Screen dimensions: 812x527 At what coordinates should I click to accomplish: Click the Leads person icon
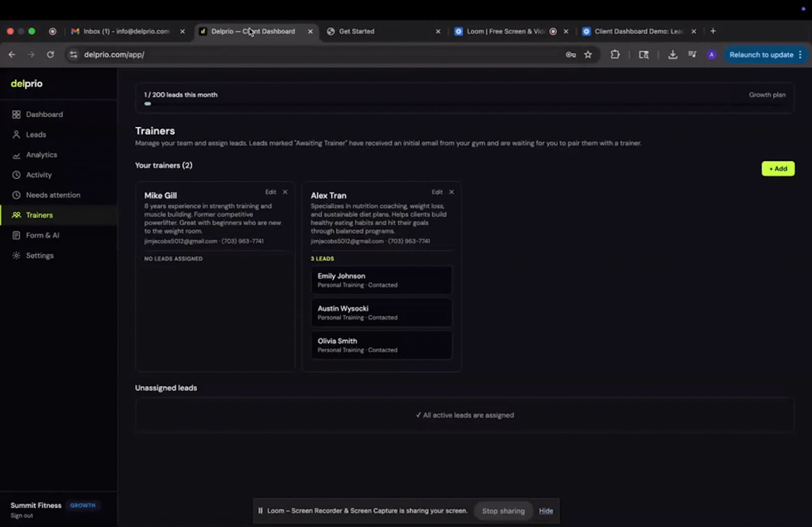pos(16,135)
